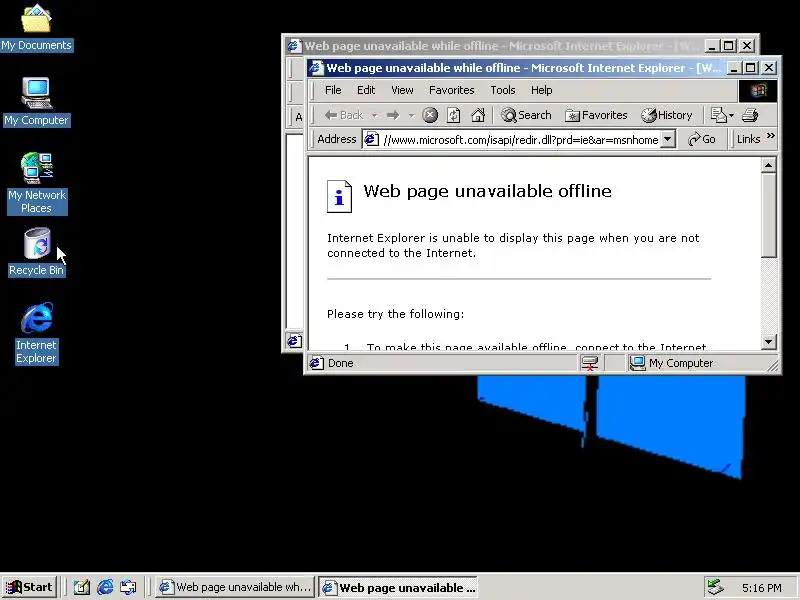Click the Refresh icon in IE toolbar
The width and height of the screenshot is (800, 600).
point(454,115)
